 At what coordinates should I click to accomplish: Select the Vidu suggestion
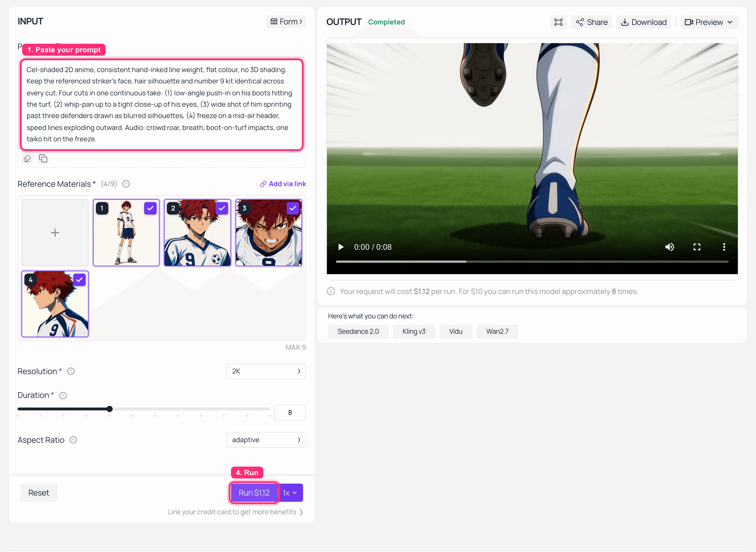456,331
